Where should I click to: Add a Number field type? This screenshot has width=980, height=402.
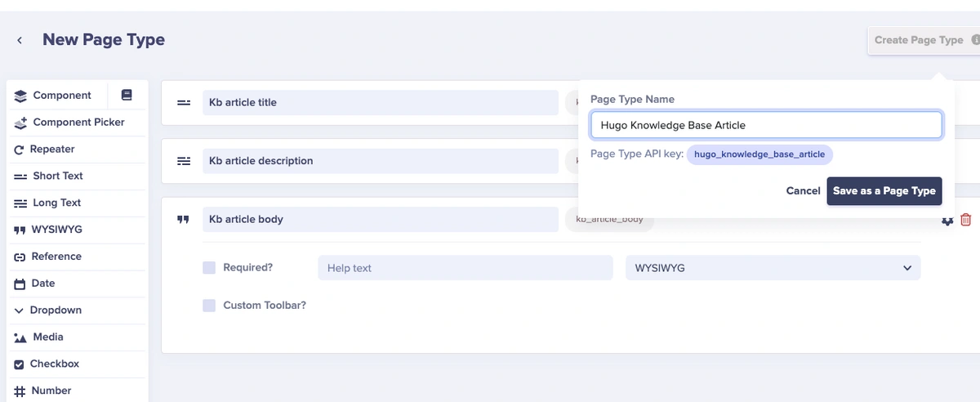pyautogui.click(x=51, y=391)
